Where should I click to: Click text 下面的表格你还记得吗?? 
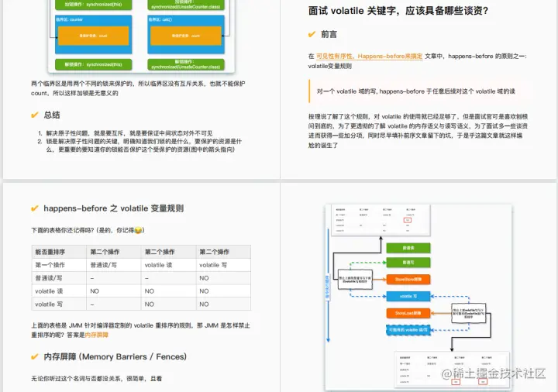coord(88,230)
